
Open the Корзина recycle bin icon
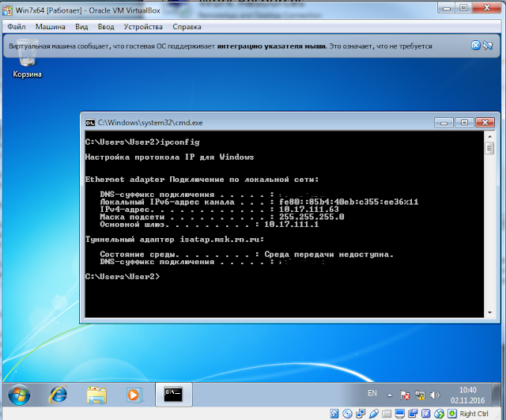(x=27, y=59)
